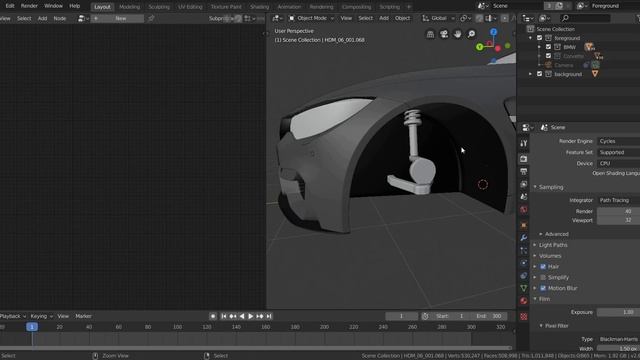Uncheck the background collection checkbox

point(540,74)
